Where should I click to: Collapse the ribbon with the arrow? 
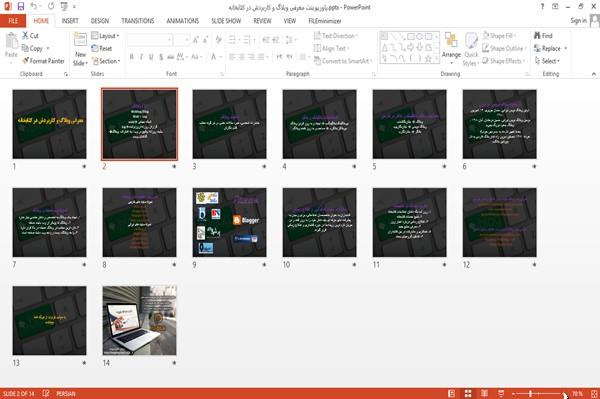(593, 74)
